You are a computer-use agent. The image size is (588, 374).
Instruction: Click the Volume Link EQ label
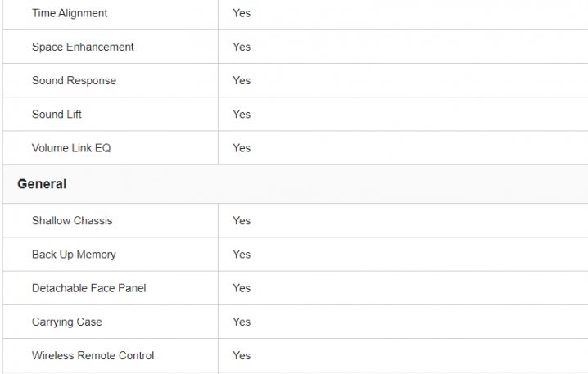71,147
